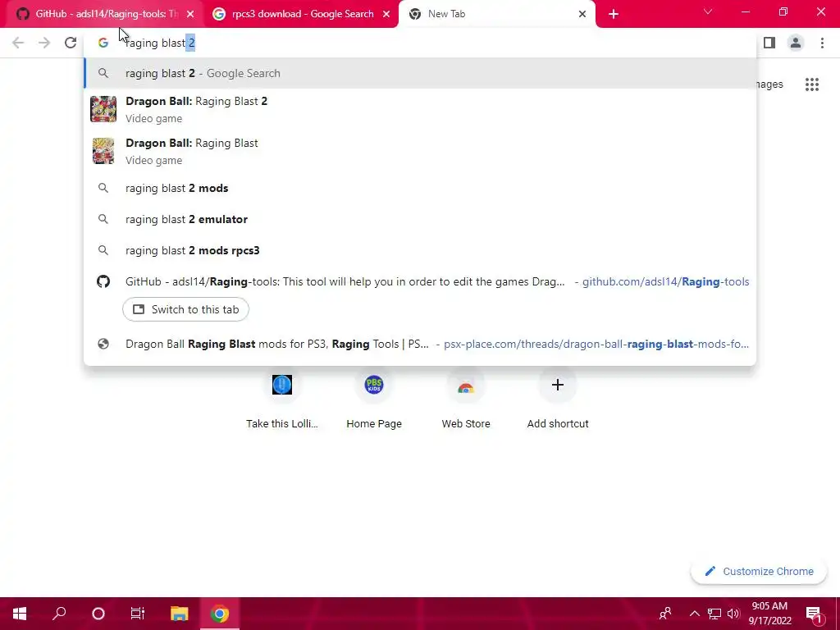Select 'raging blast 2 mods rpcs3' suggestion
840x630 pixels.
[x=420, y=250]
